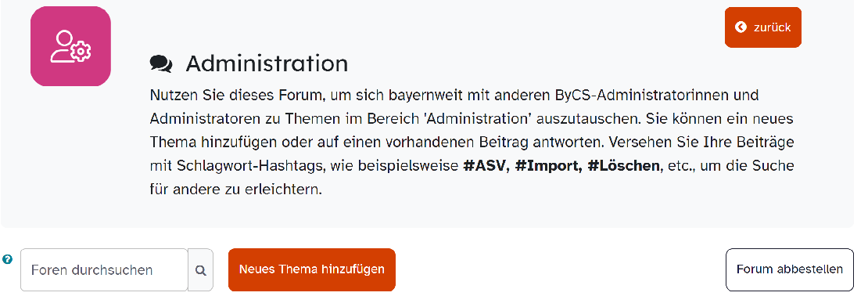
Task: Click the bold #Löschen hashtag
Action: pos(623,166)
